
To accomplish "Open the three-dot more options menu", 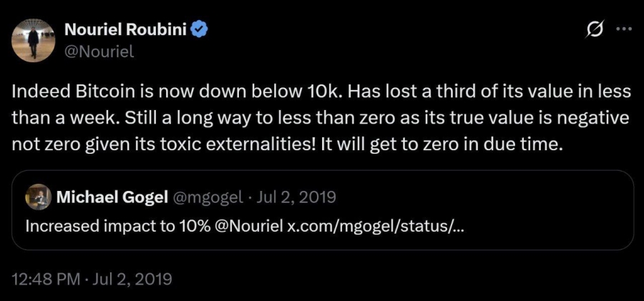I will pos(624,29).
